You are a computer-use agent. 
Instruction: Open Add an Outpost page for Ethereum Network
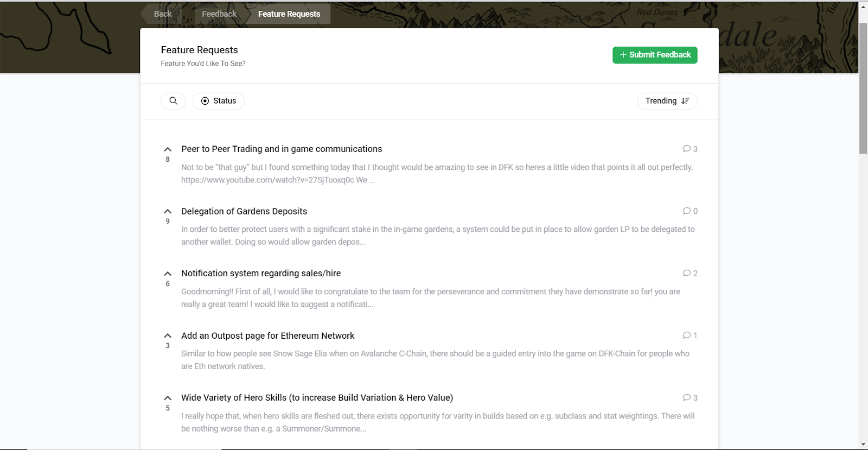tap(267, 335)
